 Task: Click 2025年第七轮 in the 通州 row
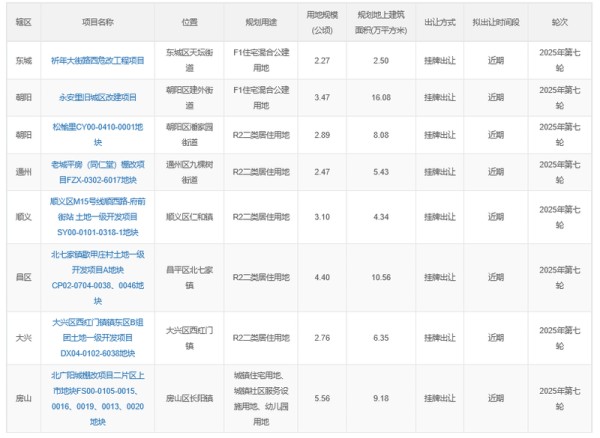559,172
